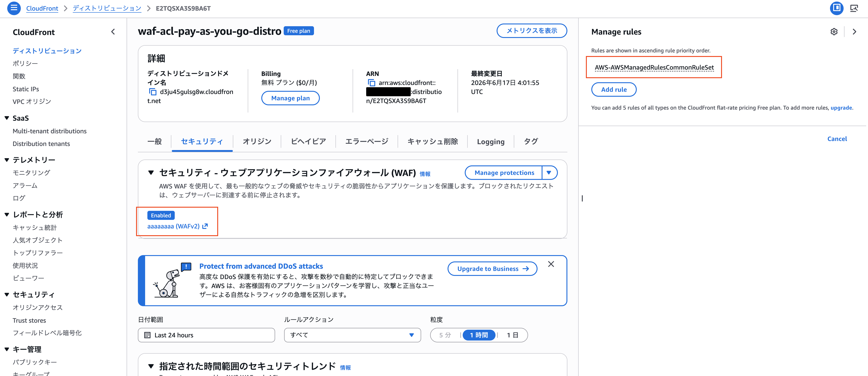Open パブリックキー in sidebar

(35, 362)
